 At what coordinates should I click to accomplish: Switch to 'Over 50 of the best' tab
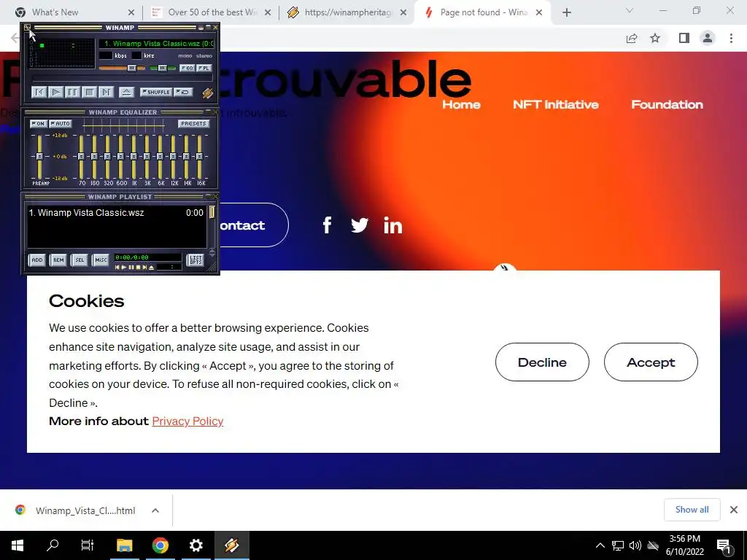tap(210, 12)
